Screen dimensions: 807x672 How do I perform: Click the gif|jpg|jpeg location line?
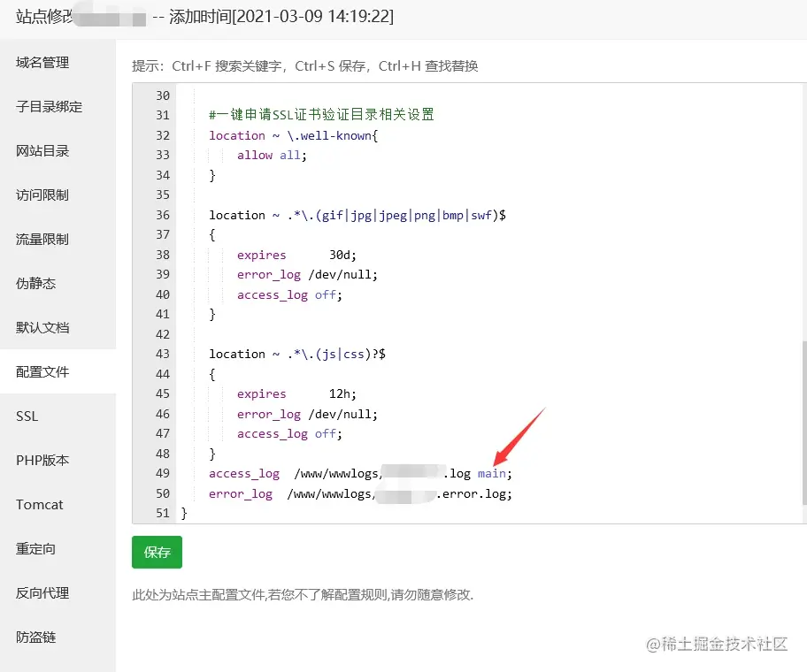(x=357, y=216)
